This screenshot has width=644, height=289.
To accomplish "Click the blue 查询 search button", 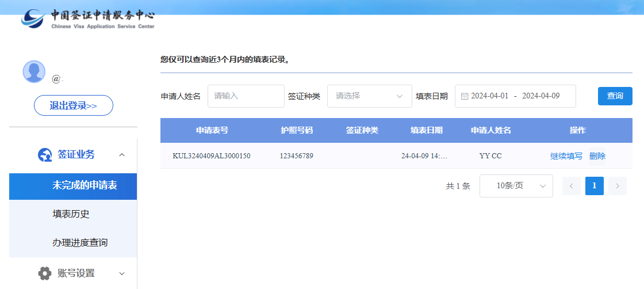I will pos(615,96).
